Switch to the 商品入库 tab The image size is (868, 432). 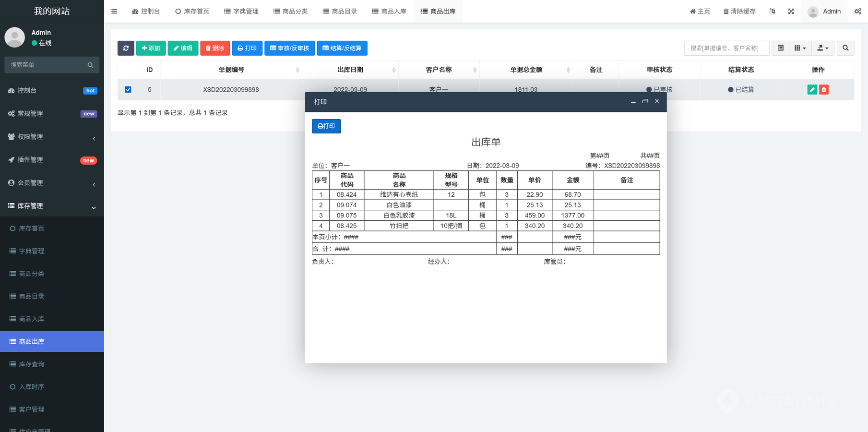389,11
